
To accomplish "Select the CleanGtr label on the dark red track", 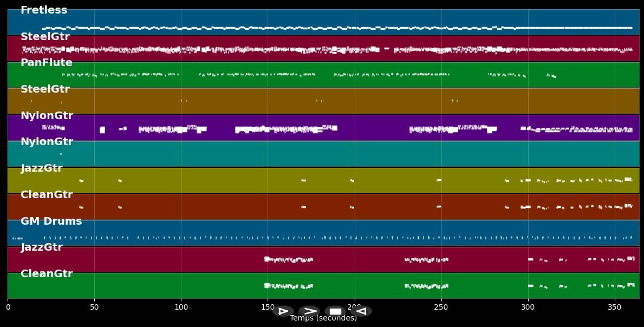I will (47, 195).
